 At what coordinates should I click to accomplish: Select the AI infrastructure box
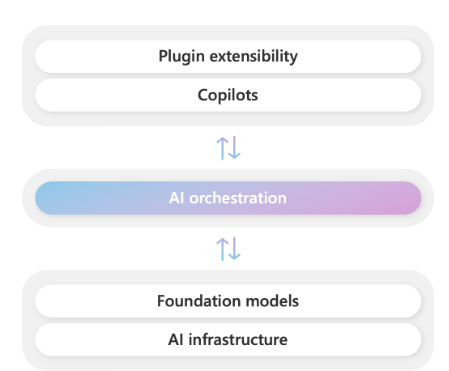(x=228, y=340)
